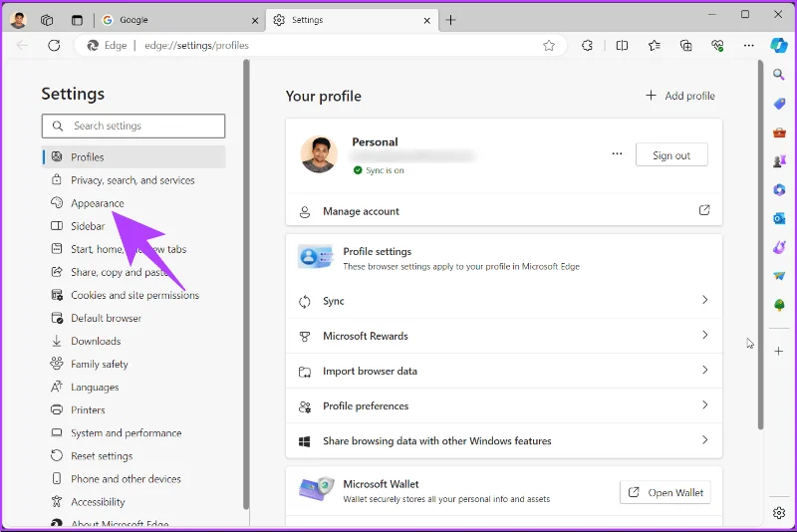The height and width of the screenshot is (532, 797).
Task: Click the main page vertical scrollbar
Action: tap(760, 245)
